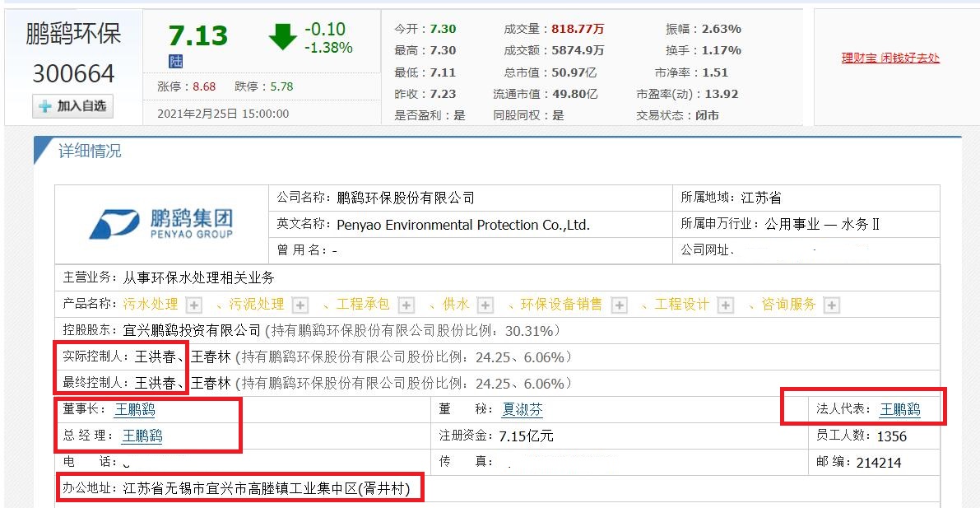Open the 夏淑芬 board secretary link

[521, 409]
